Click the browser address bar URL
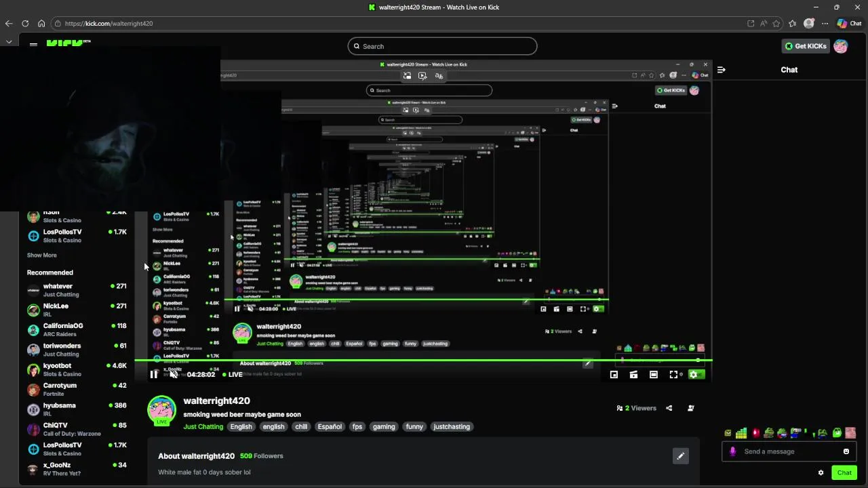The image size is (868, 488). click(x=108, y=23)
